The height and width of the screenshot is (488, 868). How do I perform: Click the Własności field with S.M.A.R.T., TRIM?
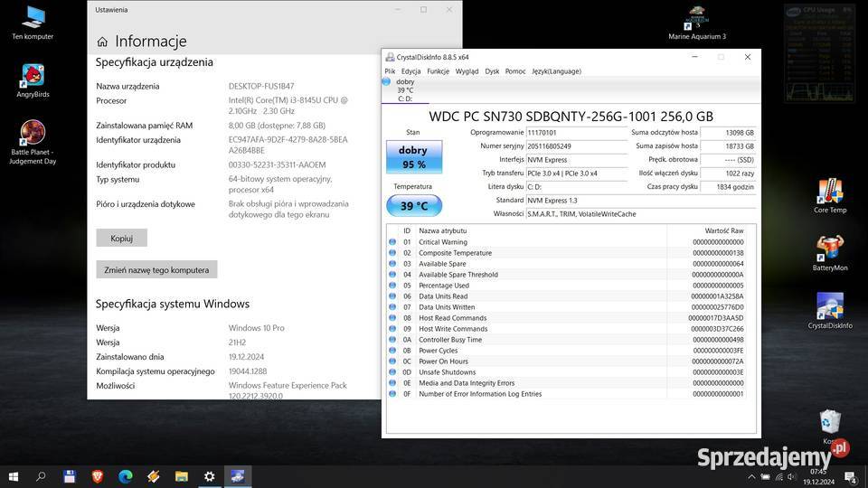[x=640, y=214]
